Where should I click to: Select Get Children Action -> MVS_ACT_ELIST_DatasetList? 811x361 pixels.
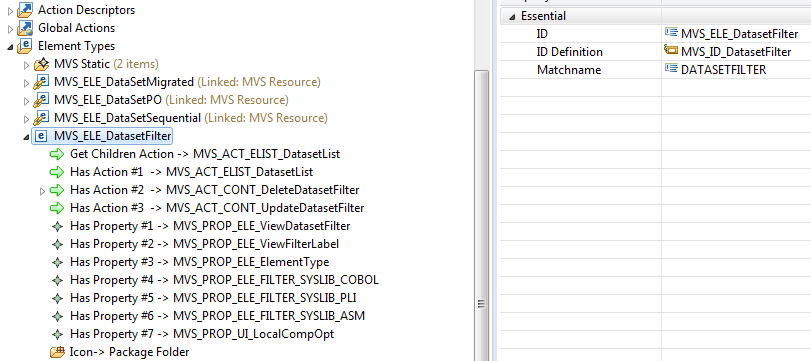point(205,154)
